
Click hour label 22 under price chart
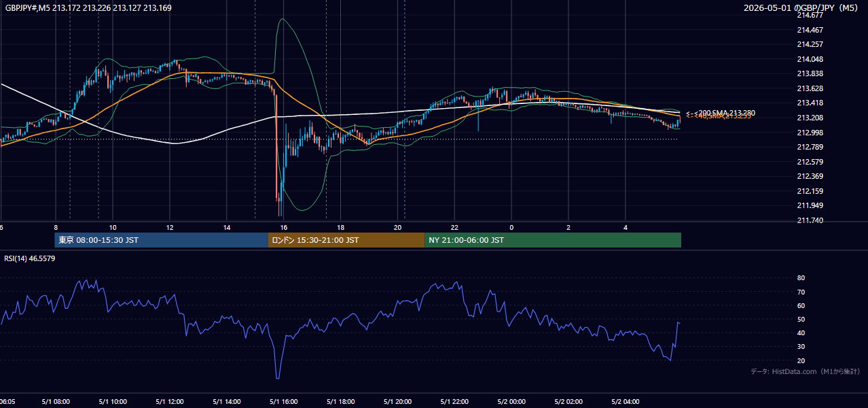pyautogui.click(x=455, y=227)
